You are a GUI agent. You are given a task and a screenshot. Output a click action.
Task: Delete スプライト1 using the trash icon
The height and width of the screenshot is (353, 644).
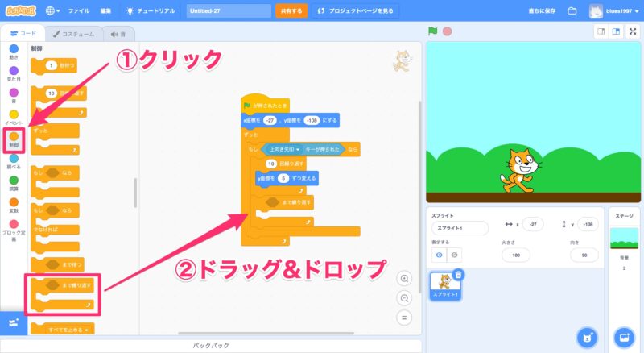(459, 275)
